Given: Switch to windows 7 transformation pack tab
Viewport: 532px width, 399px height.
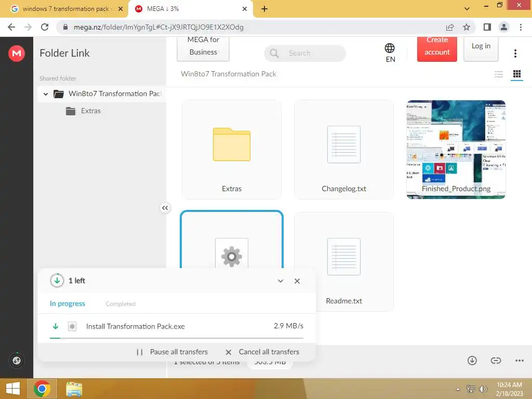Looking at the screenshot, I should (64, 9).
